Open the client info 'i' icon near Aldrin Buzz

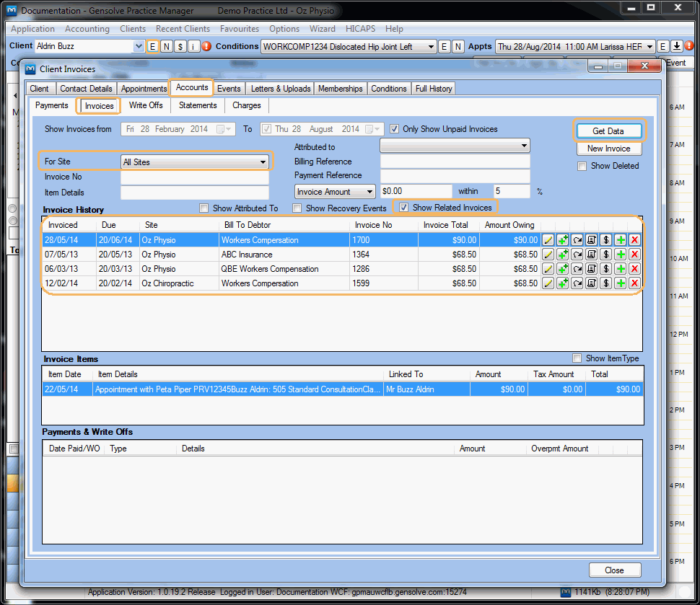coord(193,45)
